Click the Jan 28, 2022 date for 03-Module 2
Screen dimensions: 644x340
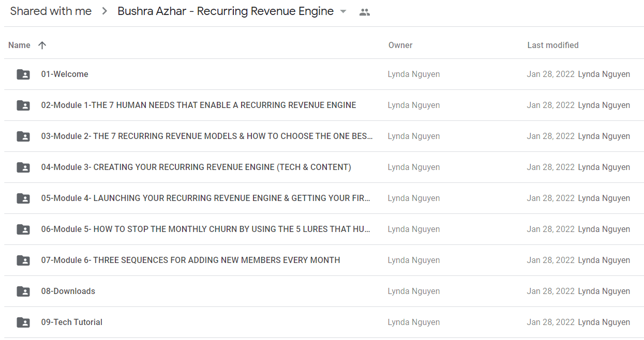coord(551,136)
